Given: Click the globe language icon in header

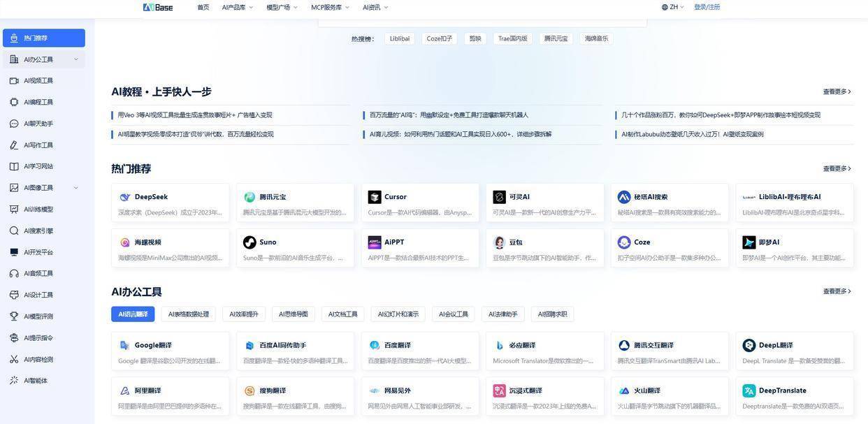Looking at the screenshot, I should (665, 7).
